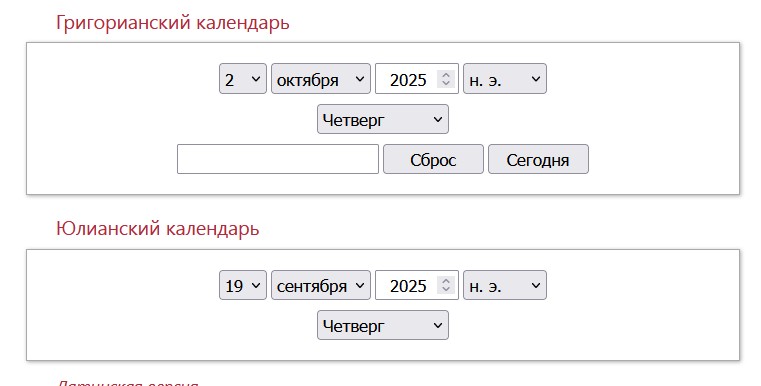Open the Gregorian era dropdown н. э.
Image resolution: width=761 pixels, height=386 pixels.
click(x=505, y=79)
